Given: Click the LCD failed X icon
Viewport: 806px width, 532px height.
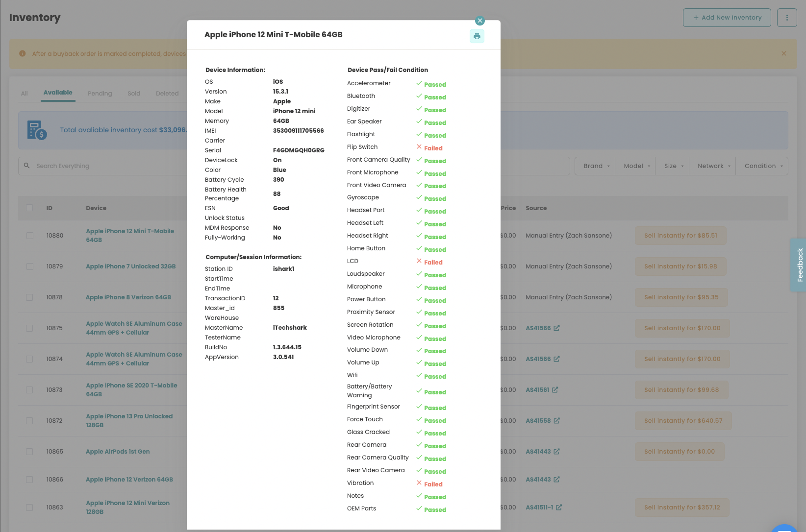Looking at the screenshot, I should click(419, 261).
